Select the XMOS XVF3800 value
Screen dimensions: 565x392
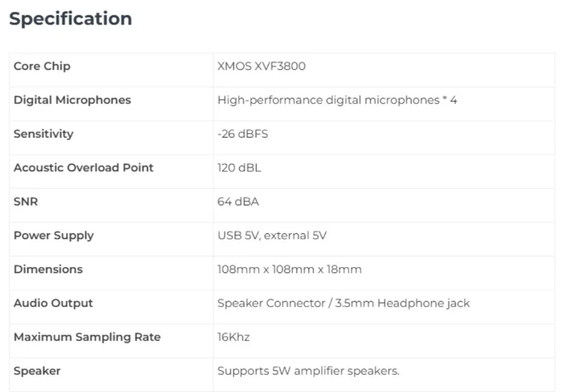(x=261, y=66)
